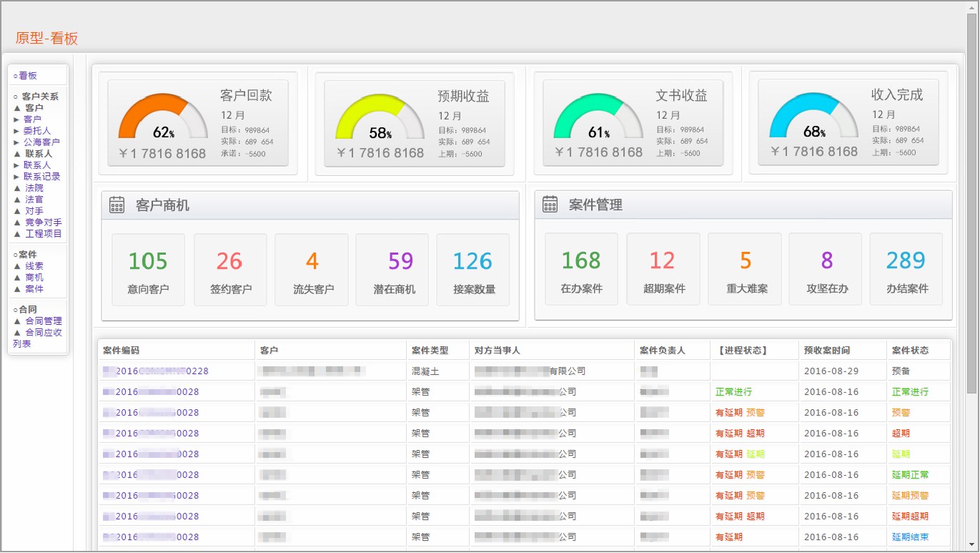Click the 59 潜在商机 tile

(x=392, y=270)
